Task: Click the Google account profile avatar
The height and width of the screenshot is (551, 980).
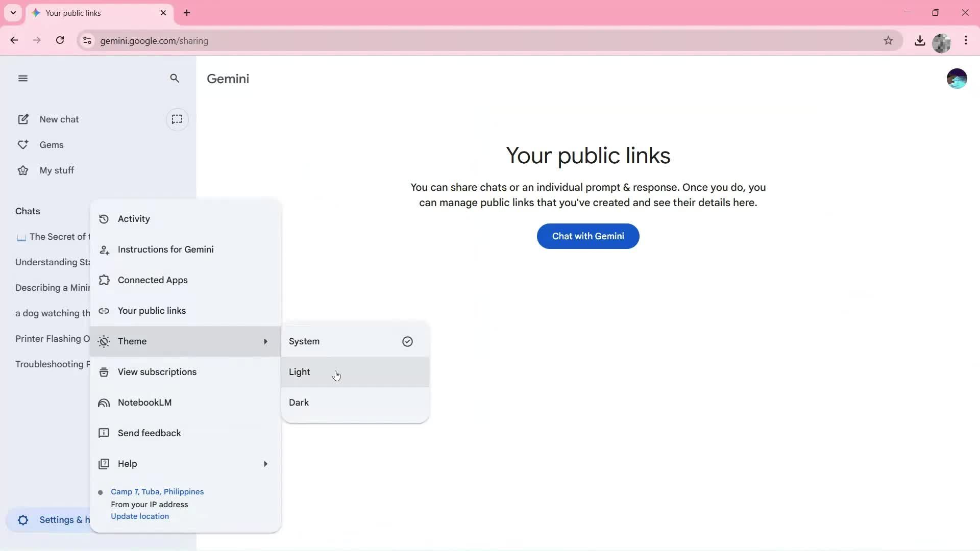Action: click(x=957, y=78)
